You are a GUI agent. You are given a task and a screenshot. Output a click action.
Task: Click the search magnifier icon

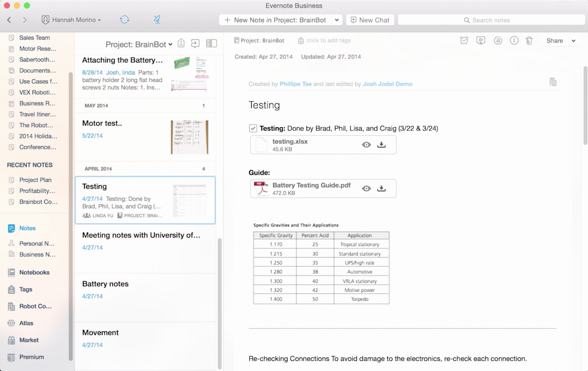[x=467, y=20]
